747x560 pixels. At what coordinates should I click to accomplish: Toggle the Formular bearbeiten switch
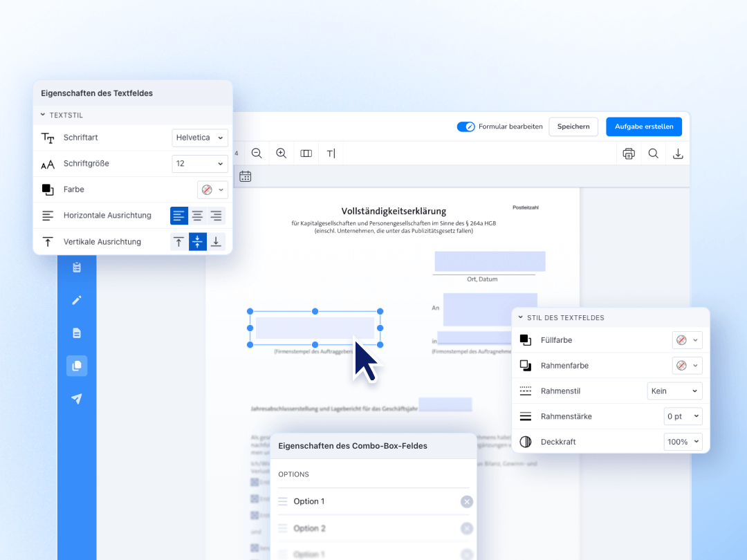point(465,127)
